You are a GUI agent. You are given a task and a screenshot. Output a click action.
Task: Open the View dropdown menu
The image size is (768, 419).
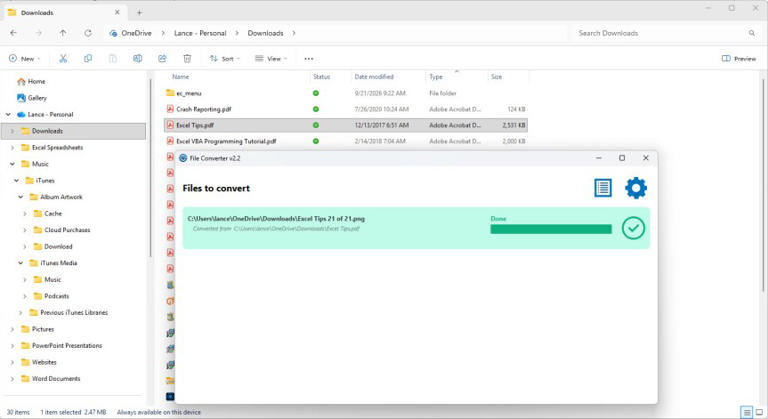271,58
